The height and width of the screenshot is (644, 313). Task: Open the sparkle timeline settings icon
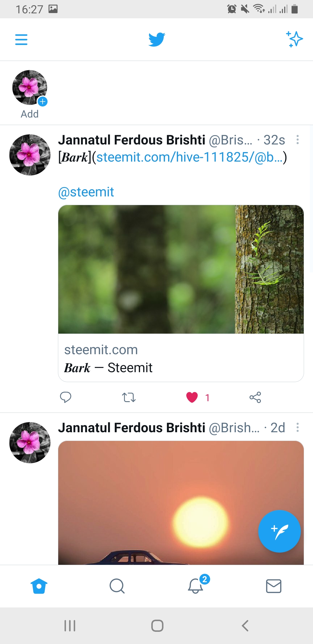coord(294,39)
